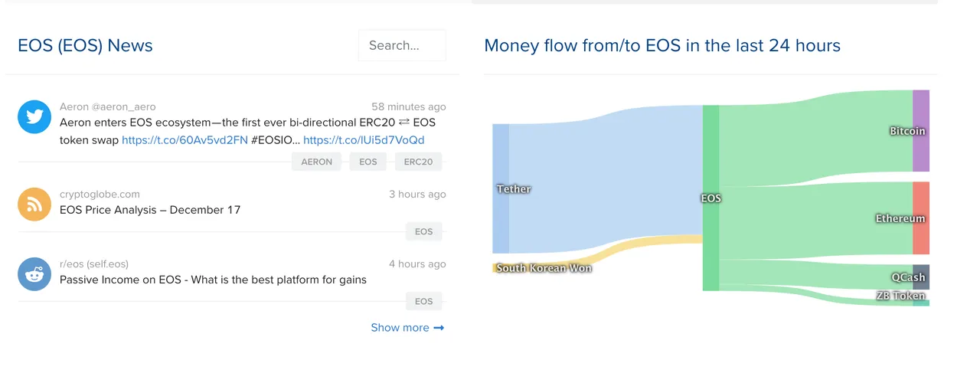
Task: Open Passive Income on EOS Reddit post
Action: point(213,280)
